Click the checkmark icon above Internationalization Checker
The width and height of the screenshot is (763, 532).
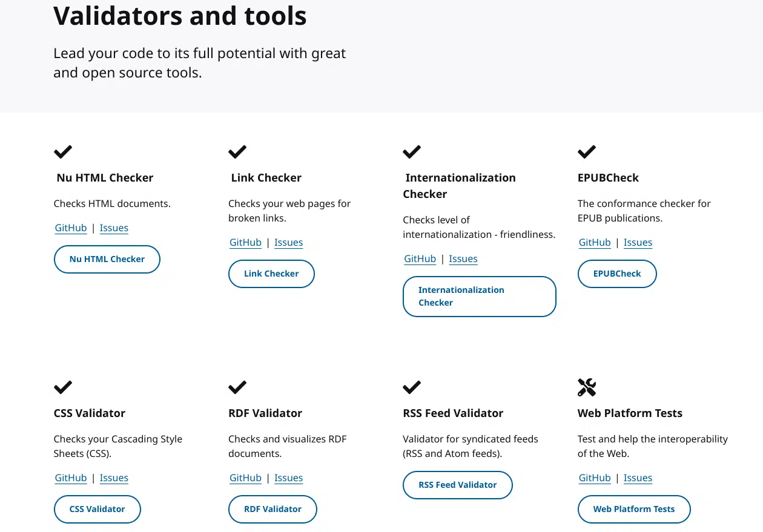pos(412,152)
